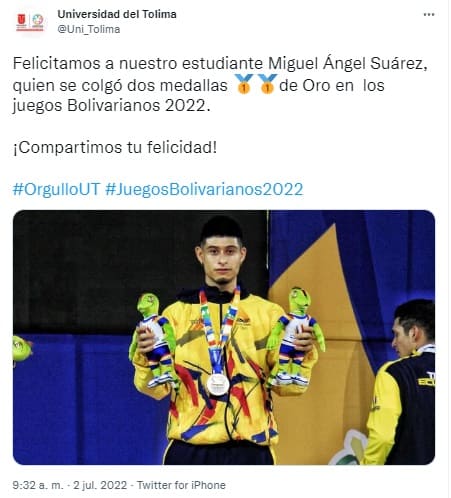Click the 'juegos Bolivarianos 2022.' text line
The image size is (451, 498).
coord(112,106)
